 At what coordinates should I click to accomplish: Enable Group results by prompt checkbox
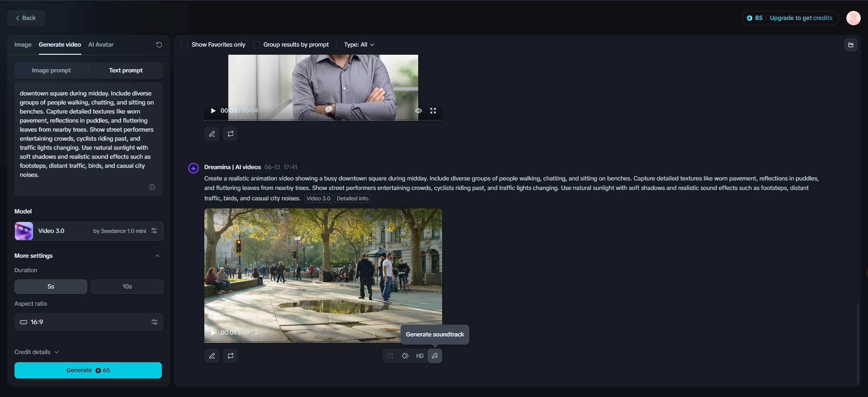(256, 45)
